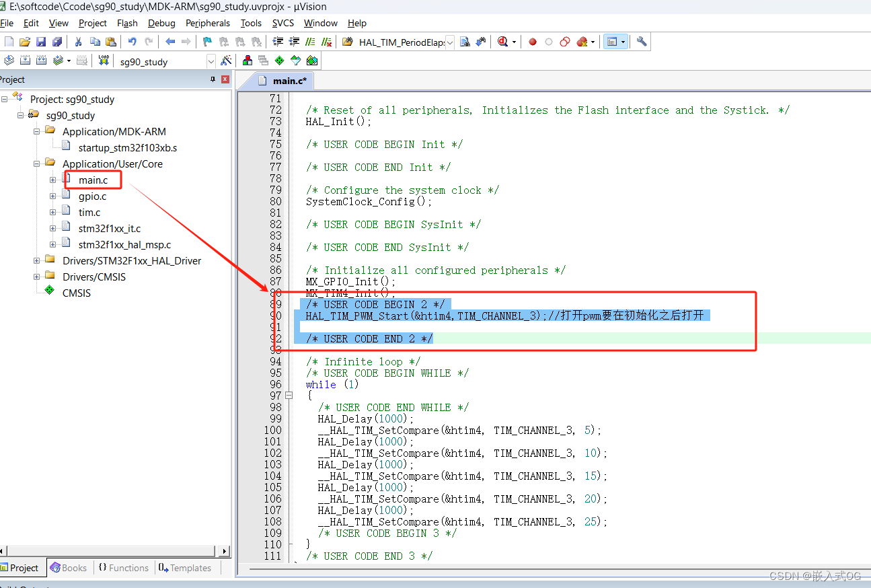Screen dimensions: 871x588
Task: Click the project tree right scroll arrow
Action: [x=225, y=552]
